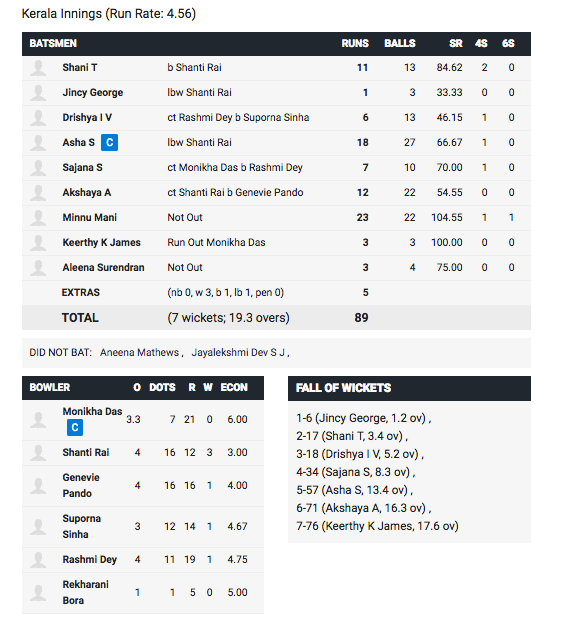The image size is (563, 633).
Task: Open Jayalekshmi Dev S J player name
Action: pyautogui.click(x=239, y=352)
